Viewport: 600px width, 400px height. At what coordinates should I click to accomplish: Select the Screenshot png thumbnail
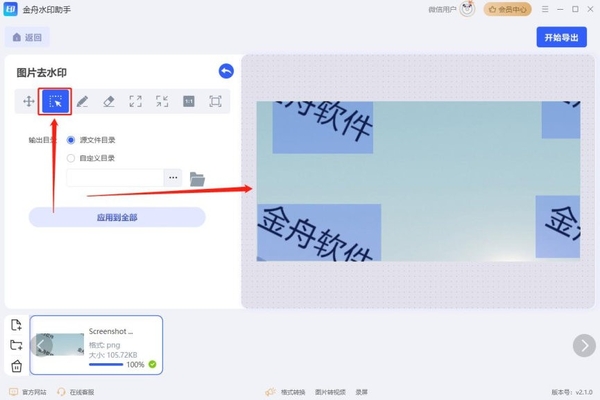96,345
